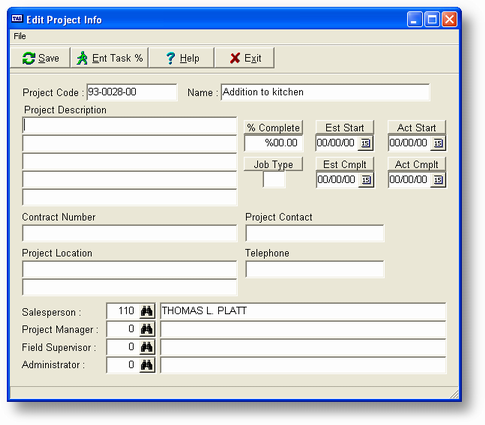
Task: Select the Telephone input field
Action: pos(315,269)
